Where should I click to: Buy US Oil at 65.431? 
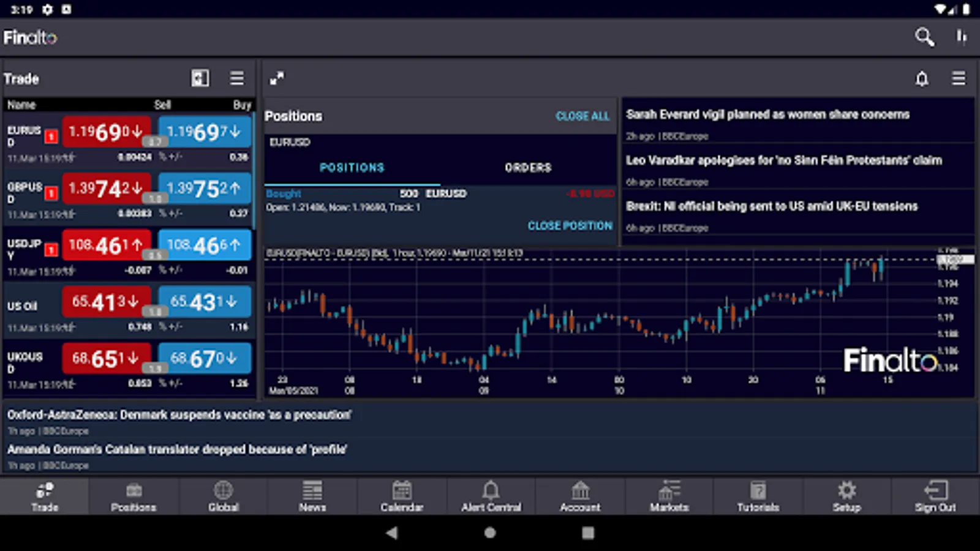pyautogui.click(x=205, y=302)
